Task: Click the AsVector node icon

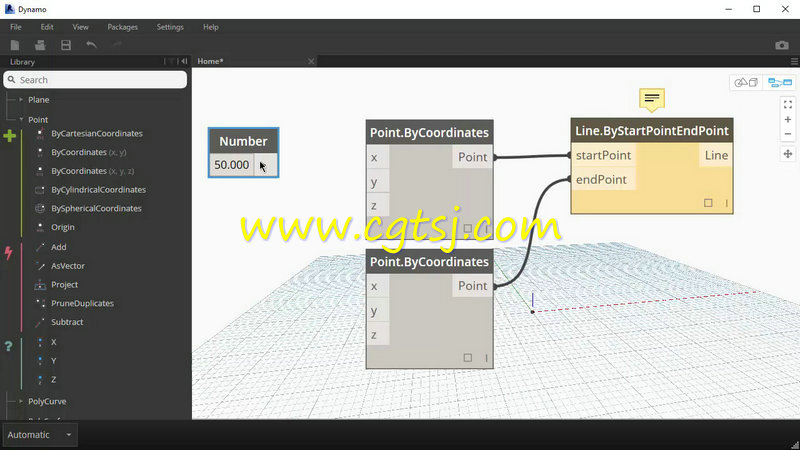Action: pyautogui.click(x=40, y=266)
